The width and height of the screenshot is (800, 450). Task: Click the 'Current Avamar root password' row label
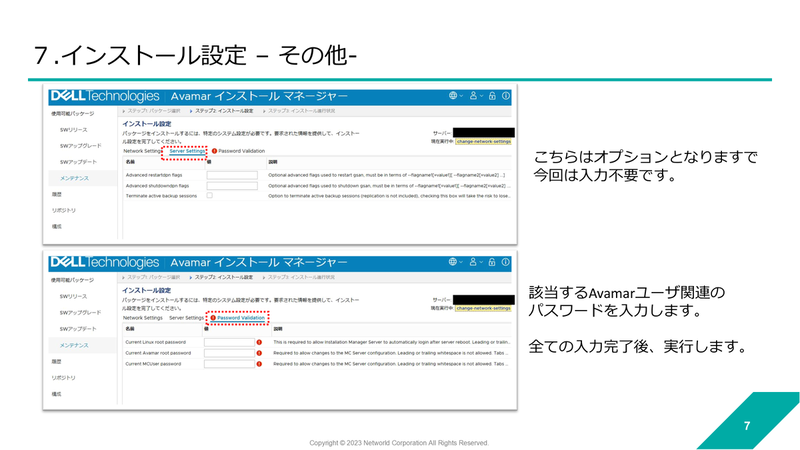coord(158,353)
